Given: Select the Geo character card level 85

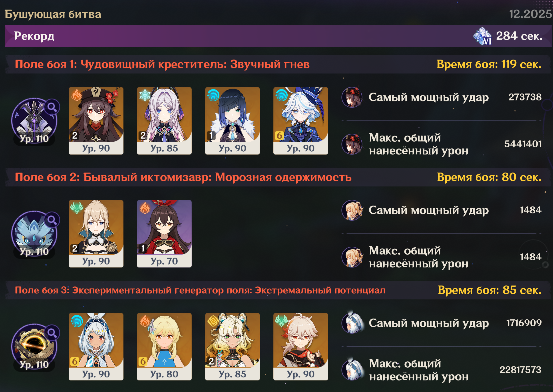Looking at the screenshot, I should 232,347.
